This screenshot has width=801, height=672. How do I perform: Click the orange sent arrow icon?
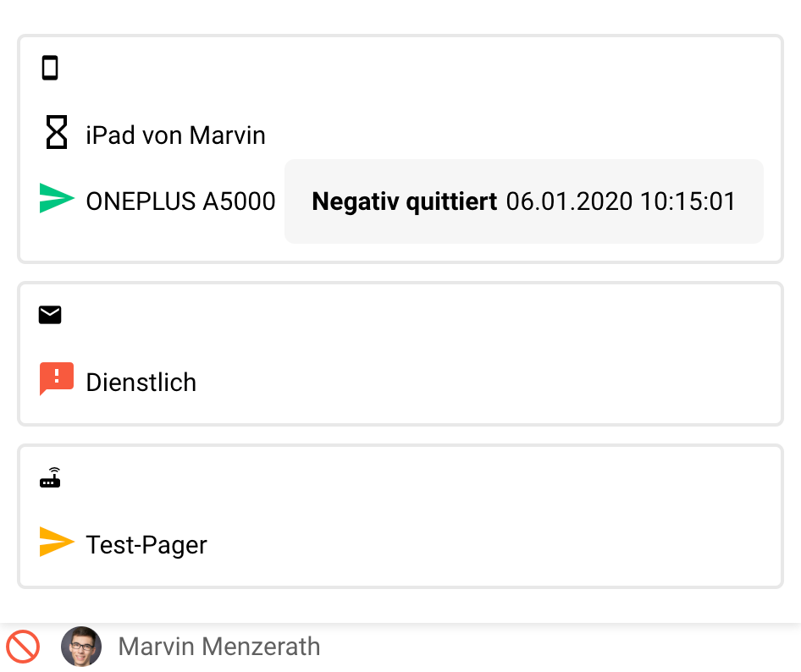point(57,543)
